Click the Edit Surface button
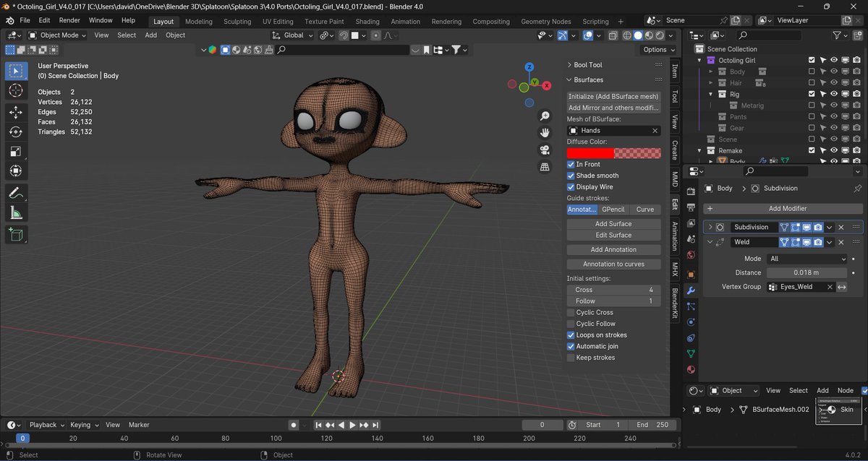Image resolution: width=868 pixels, height=461 pixels. (x=613, y=235)
